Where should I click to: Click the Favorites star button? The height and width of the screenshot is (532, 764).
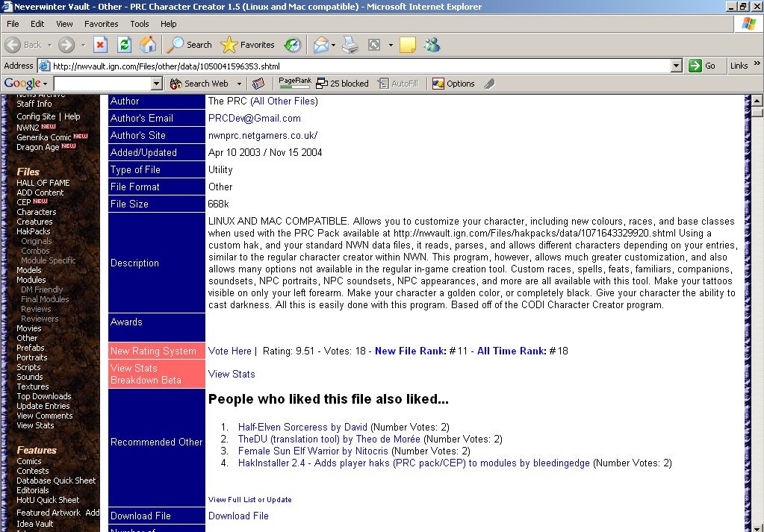tap(248, 45)
